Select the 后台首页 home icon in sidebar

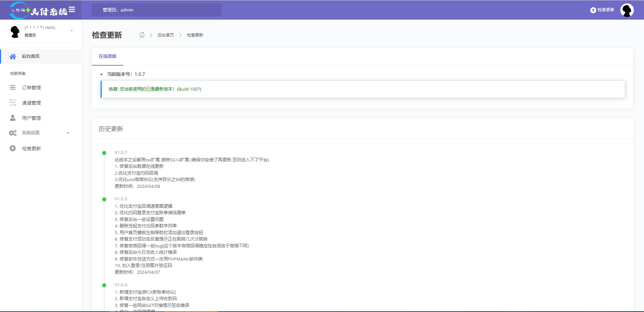point(13,56)
